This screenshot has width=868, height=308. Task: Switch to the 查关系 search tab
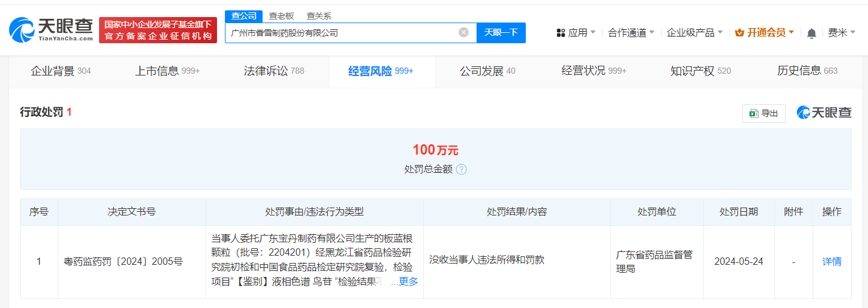[319, 16]
